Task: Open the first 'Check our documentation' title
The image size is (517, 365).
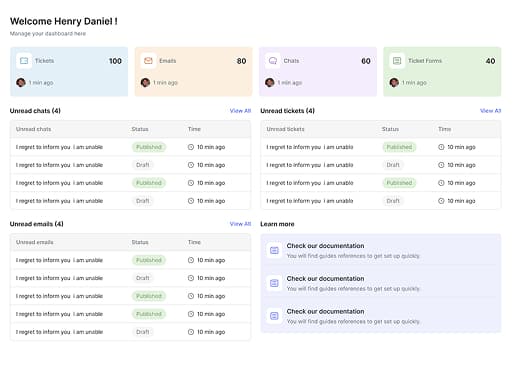Action: tap(325, 246)
